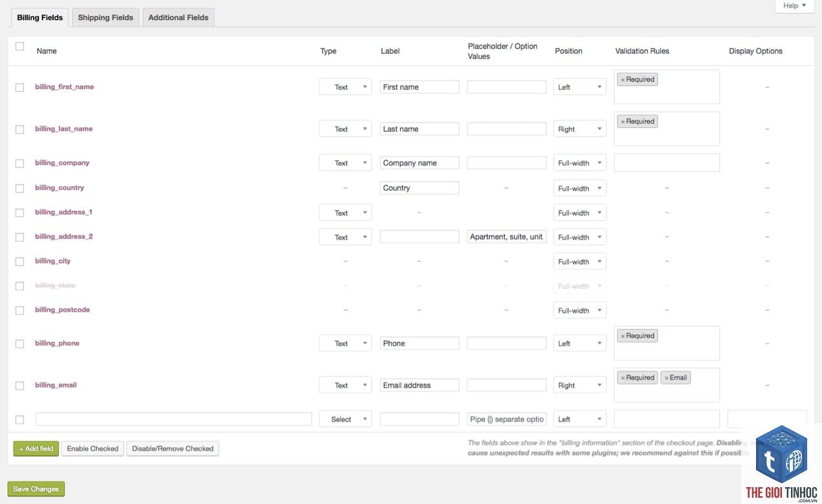Switch to the Shipping Fields tab
822x504 pixels.
105,17
